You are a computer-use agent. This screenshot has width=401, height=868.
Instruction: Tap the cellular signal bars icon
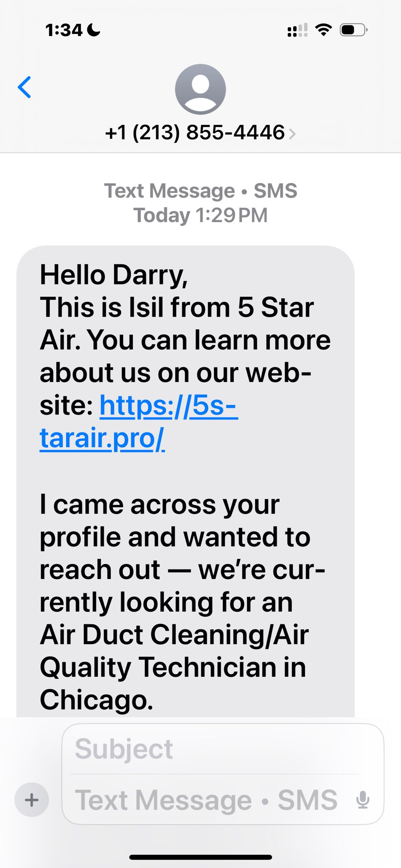(297, 31)
